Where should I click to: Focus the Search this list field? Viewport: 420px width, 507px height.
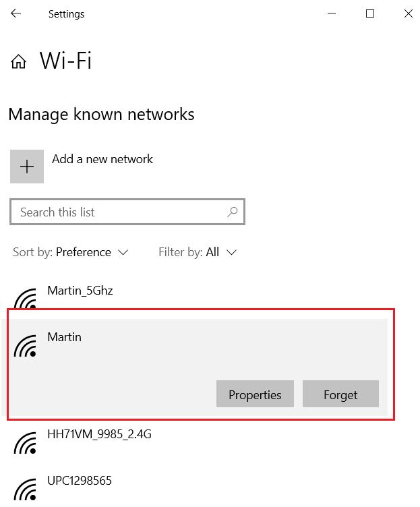(x=127, y=212)
